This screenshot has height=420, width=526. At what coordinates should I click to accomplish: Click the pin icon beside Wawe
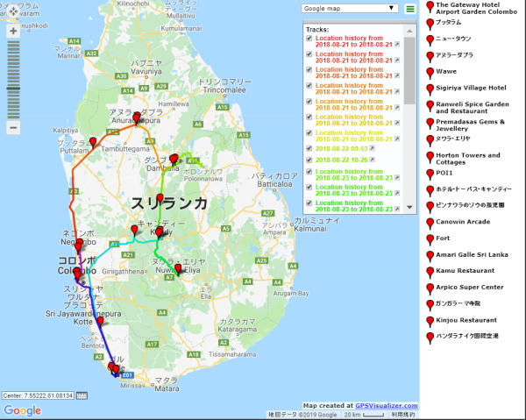click(430, 74)
